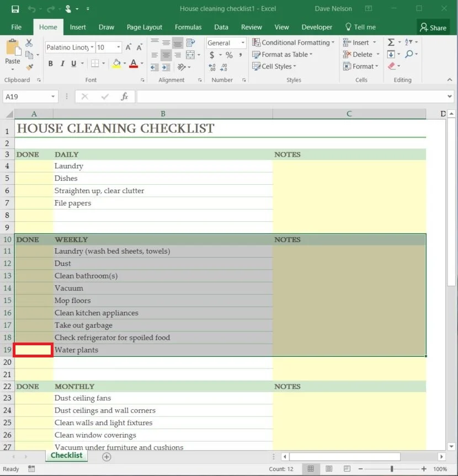Viewport: 458px width, 476px height.
Task: Expand the Name Box dropdown
Action: point(53,97)
